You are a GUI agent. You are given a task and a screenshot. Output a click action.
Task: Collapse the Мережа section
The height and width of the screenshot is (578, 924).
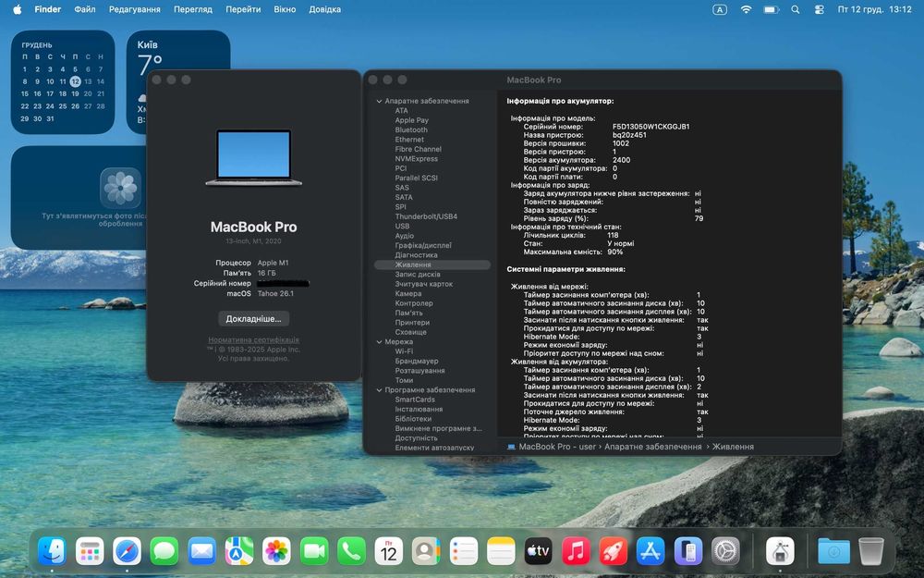coord(379,342)
